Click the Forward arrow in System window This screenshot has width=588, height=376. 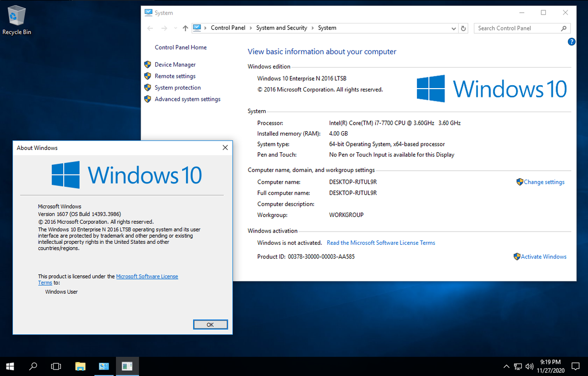(165, 28)
